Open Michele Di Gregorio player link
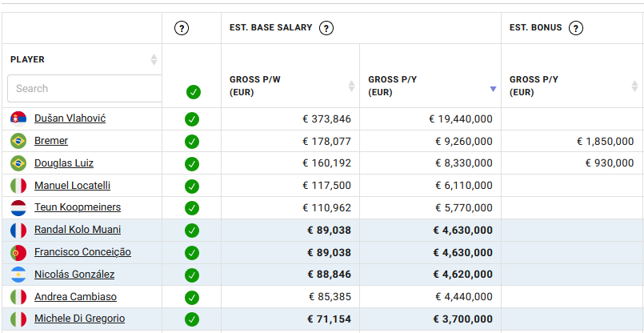The width and height of the screenshot is (644, 333). [80, 319]
